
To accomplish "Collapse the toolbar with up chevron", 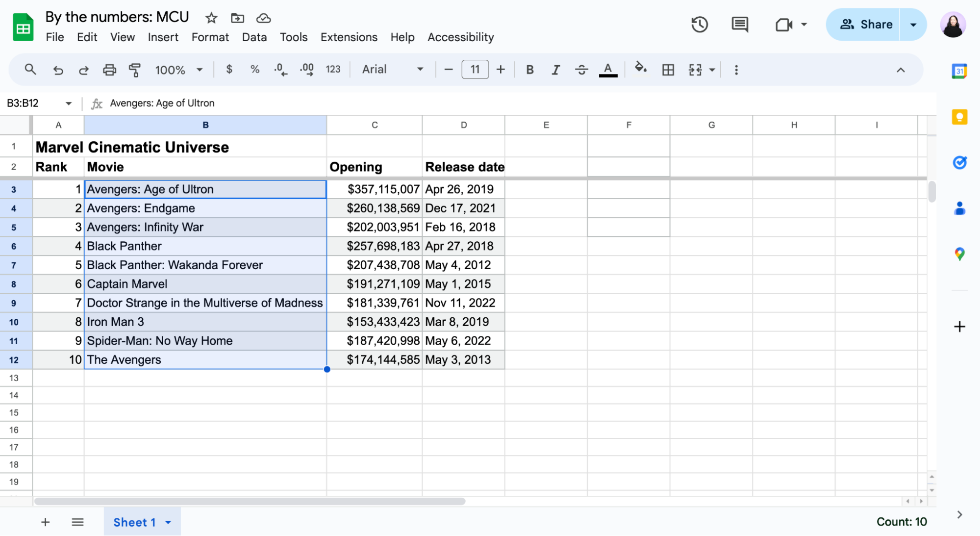I will 901,70.
